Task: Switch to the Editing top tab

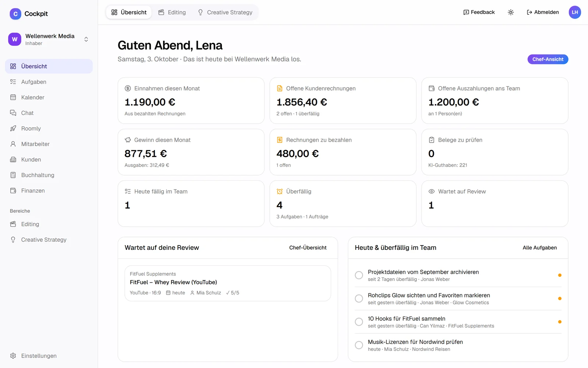Action: click(x=172, y=12)
